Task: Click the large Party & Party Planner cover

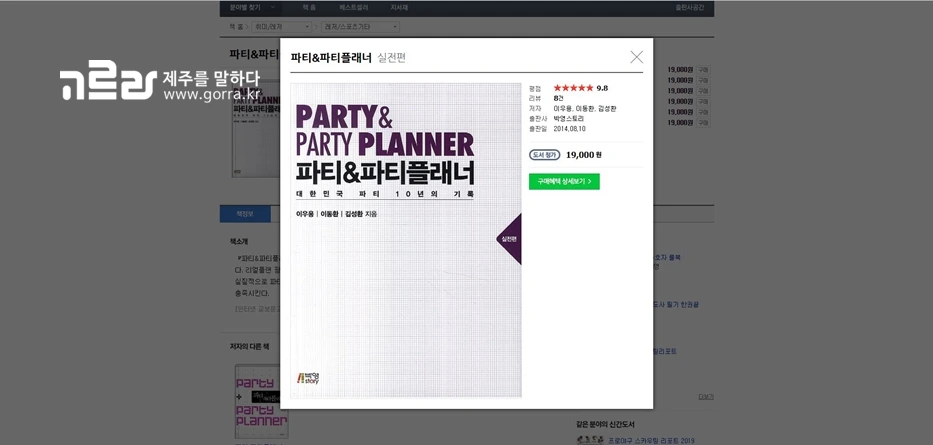Action: click(406, 240)
